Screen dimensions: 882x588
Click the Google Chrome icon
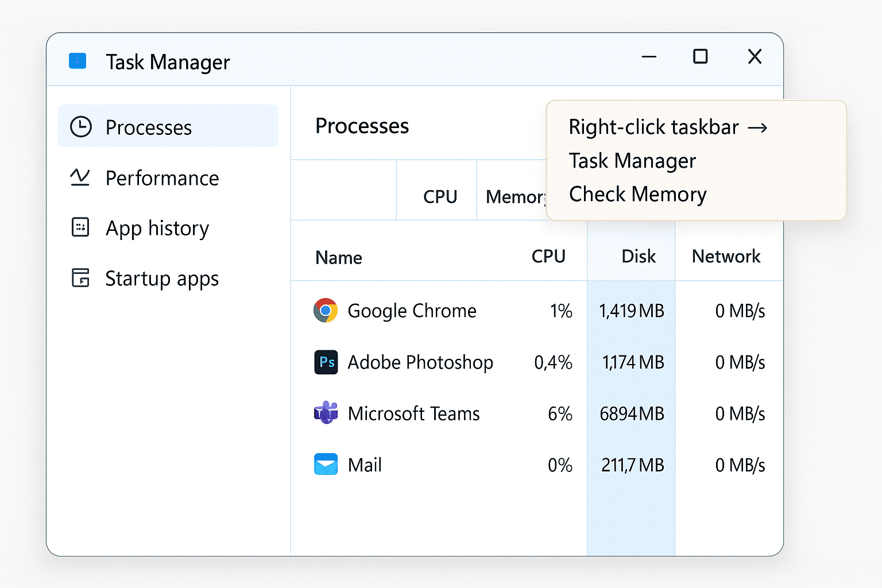coord(326,311)
